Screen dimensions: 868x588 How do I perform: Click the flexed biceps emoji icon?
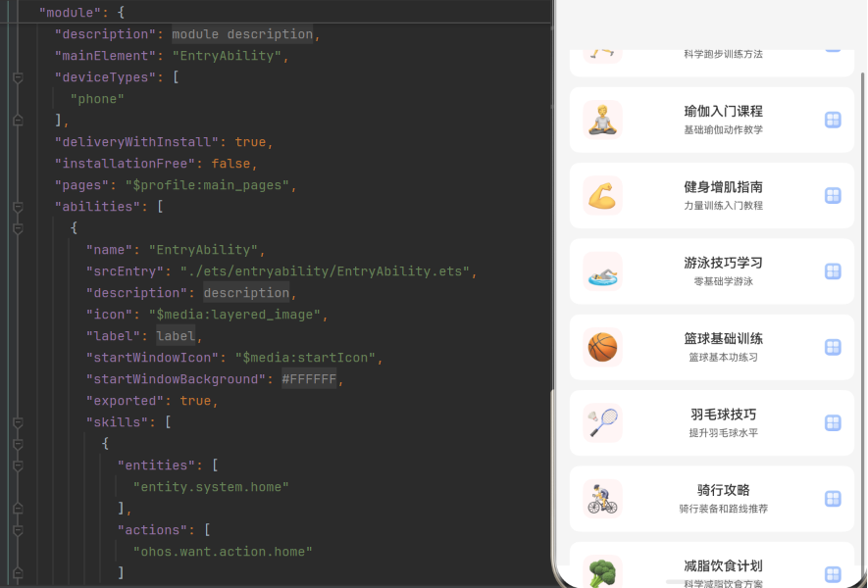[x=602, y=196]
